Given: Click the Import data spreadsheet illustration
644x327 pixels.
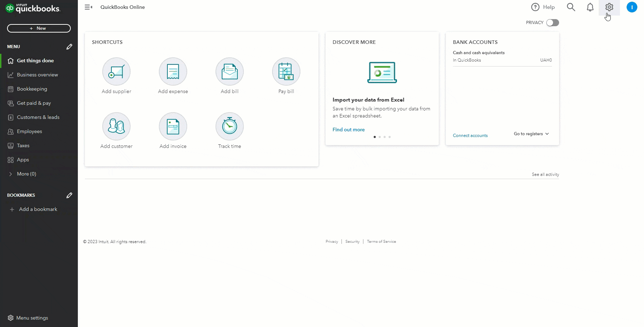Looking at the screenshot, I should coord(382,73).
